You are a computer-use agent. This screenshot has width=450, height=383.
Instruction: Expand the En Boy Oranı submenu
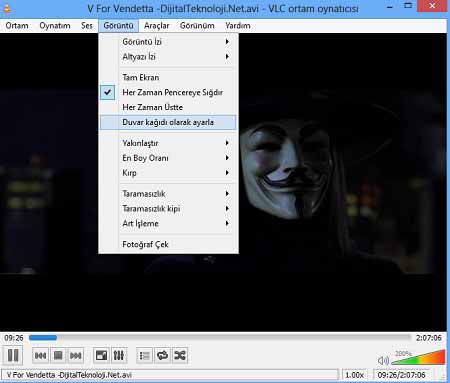(168, 158)
